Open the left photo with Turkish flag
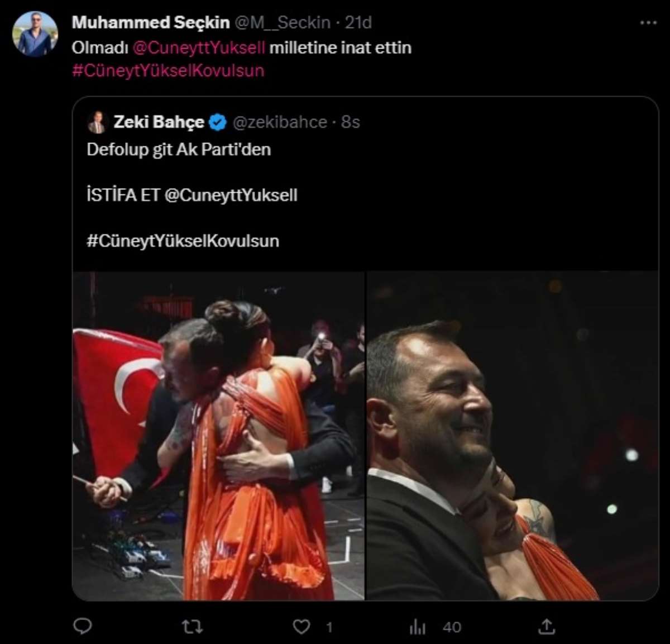The height and width of the screenshot is (644, 670). 218,436
